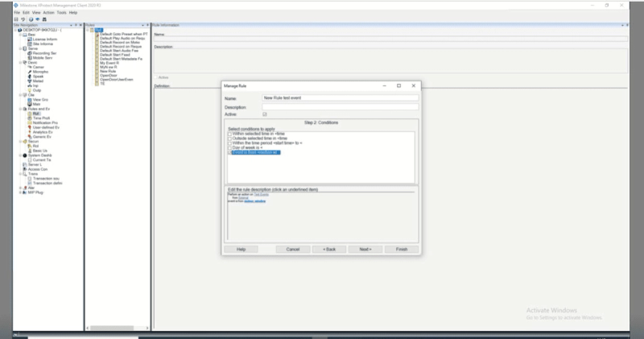Check 'Within the time period' condition
Image resolution: width=644 pixels, height=339 pixels.
[229, 143]
